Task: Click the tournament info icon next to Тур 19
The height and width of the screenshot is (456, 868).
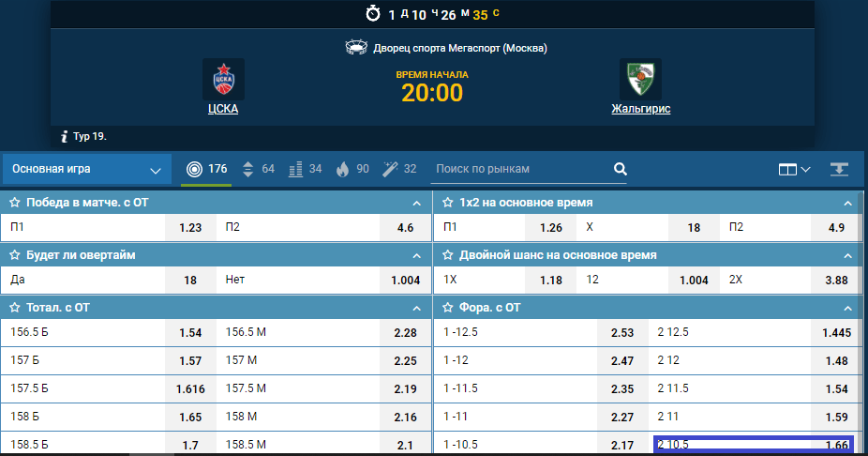Action: pos(65,136)
